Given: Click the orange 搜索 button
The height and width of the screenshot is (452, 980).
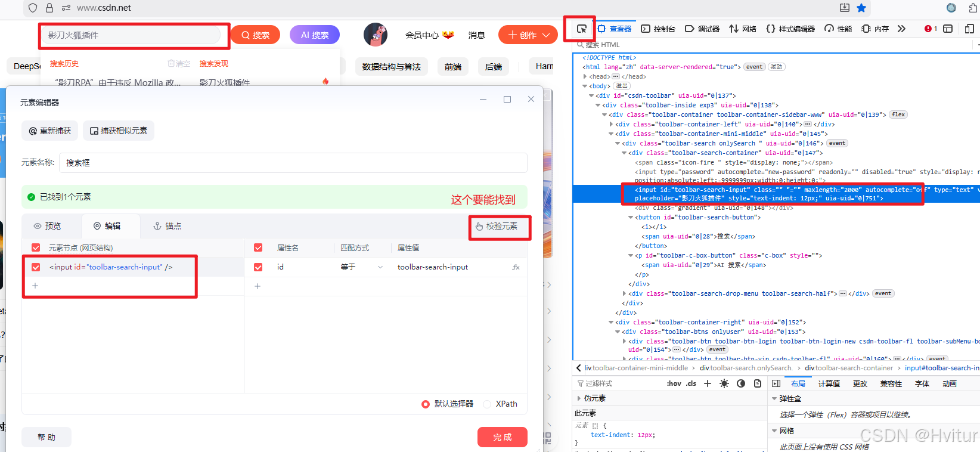Looking at the screenshot, I should coord(255,35).
